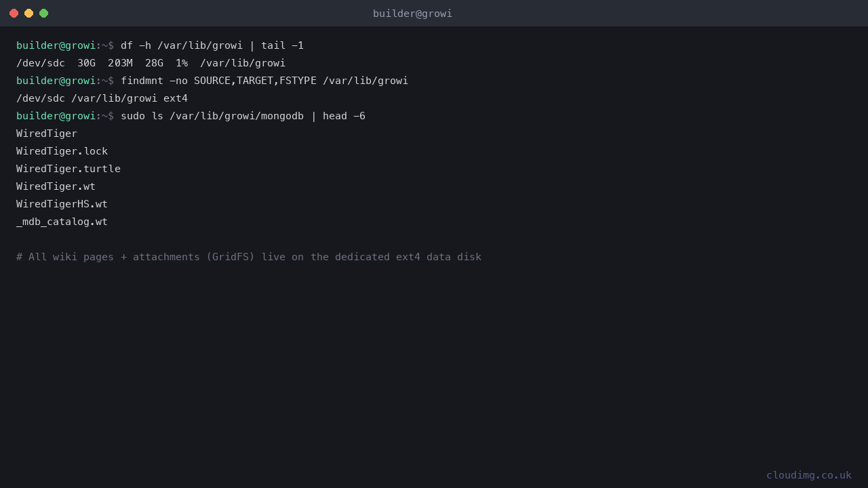Click the WiredTiger file entry without extension
Image resolution: width=868 pixels, height=488 pixels.
(x=47, y=134)
